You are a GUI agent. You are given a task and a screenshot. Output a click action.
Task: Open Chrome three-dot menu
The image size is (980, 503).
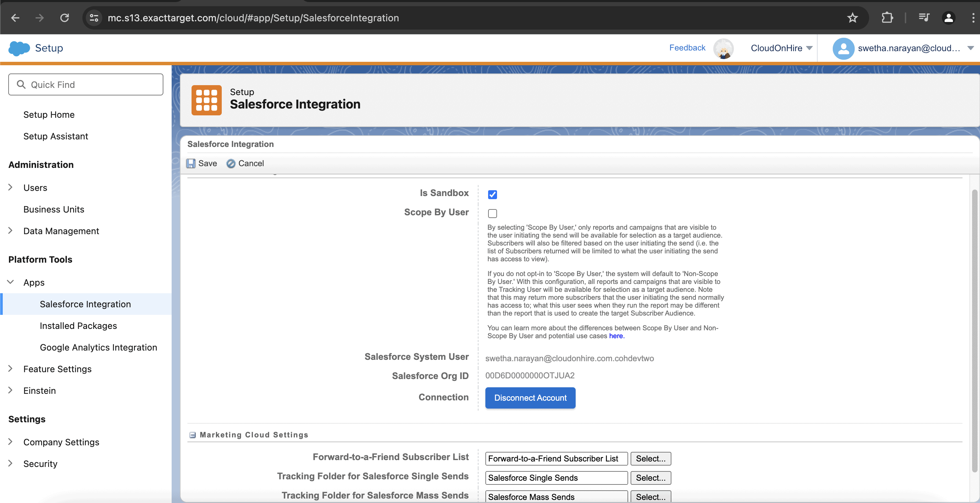tap(973, 18)
